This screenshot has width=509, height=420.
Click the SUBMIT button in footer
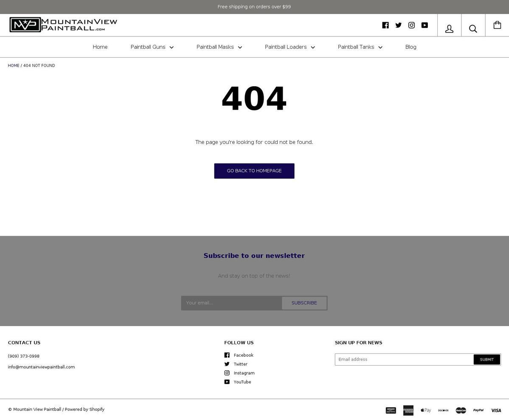487,360
